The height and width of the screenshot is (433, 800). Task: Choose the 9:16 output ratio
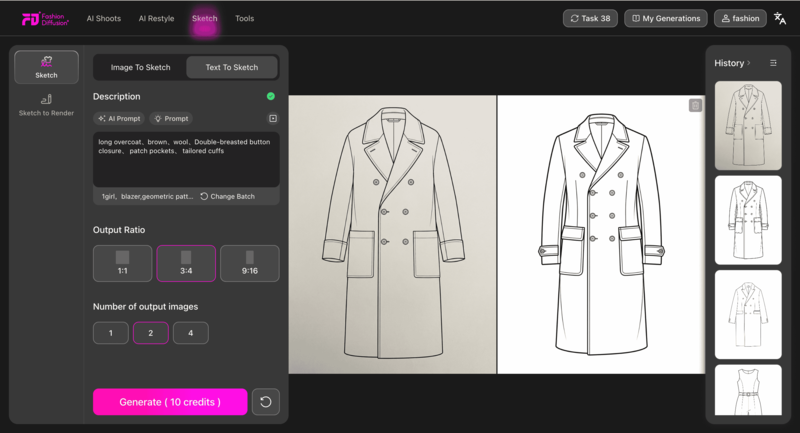click(249, 263)
